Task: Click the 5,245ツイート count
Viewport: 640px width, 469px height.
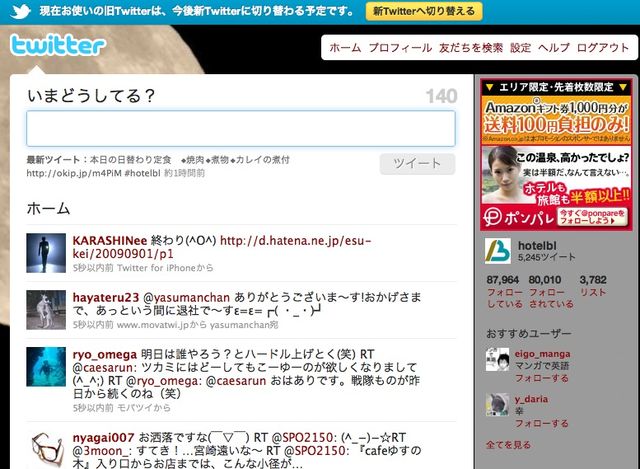Action: [x=547, y=257]
